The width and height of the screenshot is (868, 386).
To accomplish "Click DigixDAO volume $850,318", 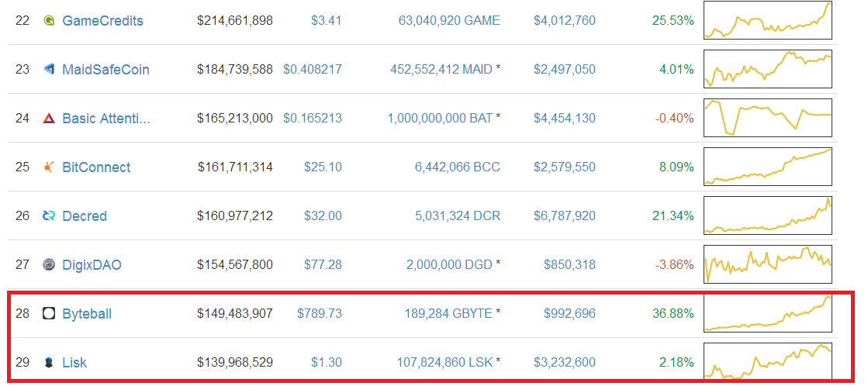I will pos(569,265).
